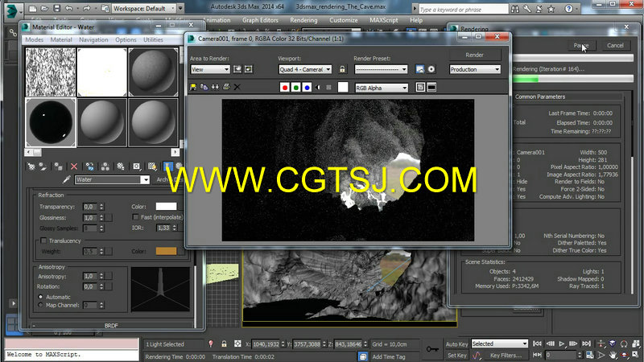Click Make Material Copy icon
Viewport: 644px width, 362px height.
tap(89, 167)
